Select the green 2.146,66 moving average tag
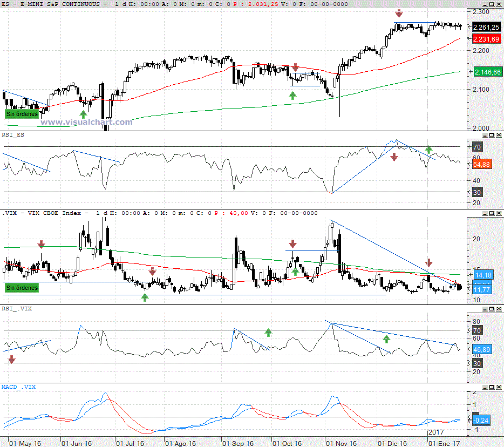Screen dimensions: 504x447 tap(488, 72)
